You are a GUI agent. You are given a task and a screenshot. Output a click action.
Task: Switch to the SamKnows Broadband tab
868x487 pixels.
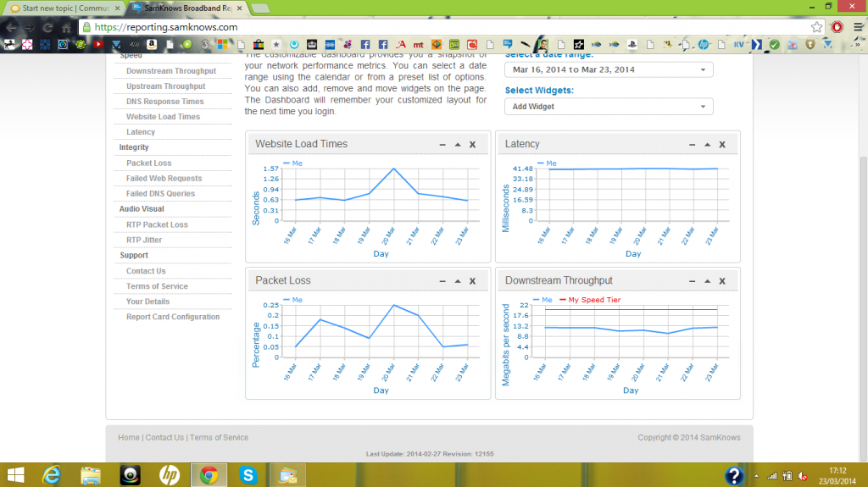187,8
